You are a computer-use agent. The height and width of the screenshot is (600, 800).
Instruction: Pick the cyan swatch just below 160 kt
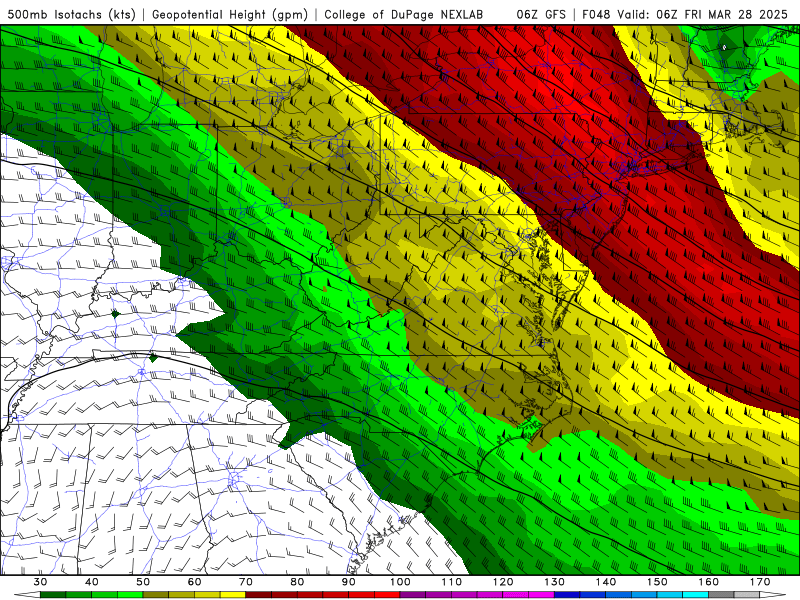[696, 595]
